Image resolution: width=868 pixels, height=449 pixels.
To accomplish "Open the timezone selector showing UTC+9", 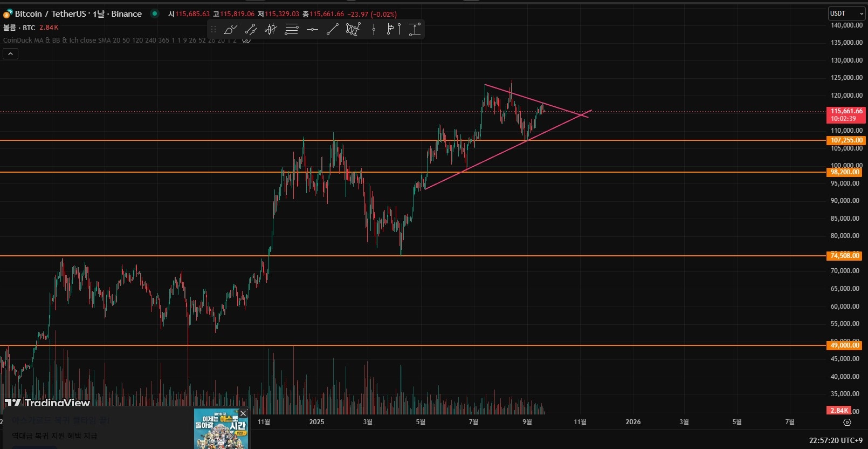I will [836, 440].
